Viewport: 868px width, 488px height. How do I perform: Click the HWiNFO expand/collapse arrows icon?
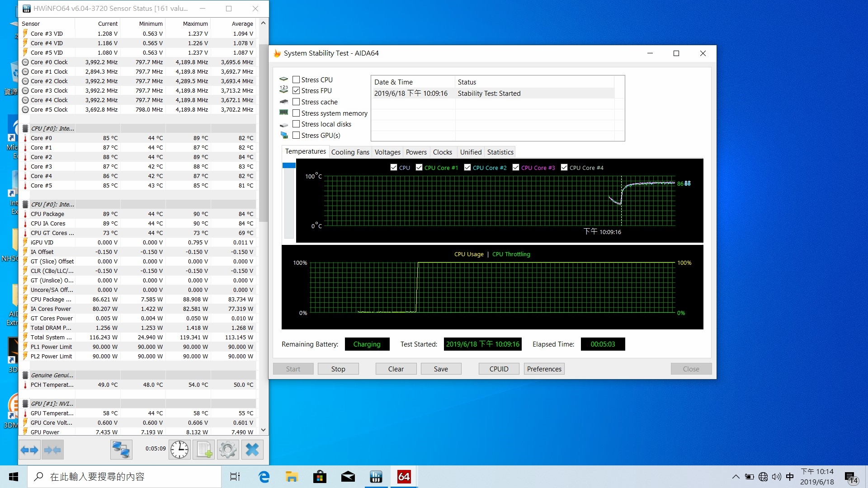pyautogui.click(x=30, y=450)
